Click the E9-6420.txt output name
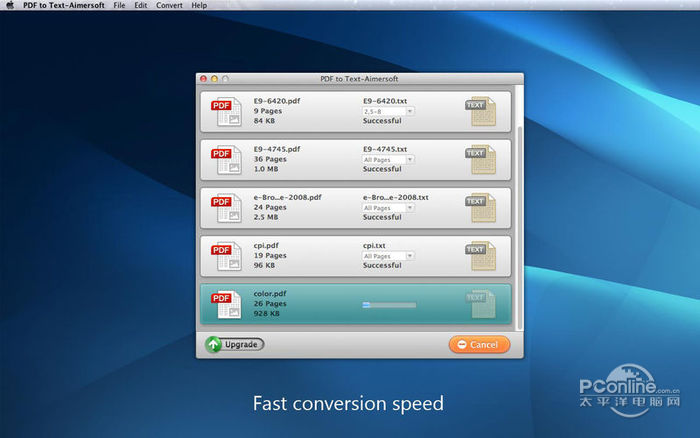Image resolution: width=700 pixels, height=438 pixels. pyautogui.click(x=385, y=101)
